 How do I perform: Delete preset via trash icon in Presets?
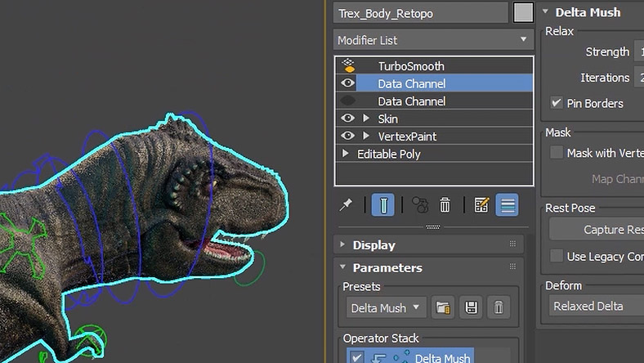coord(499,307)
